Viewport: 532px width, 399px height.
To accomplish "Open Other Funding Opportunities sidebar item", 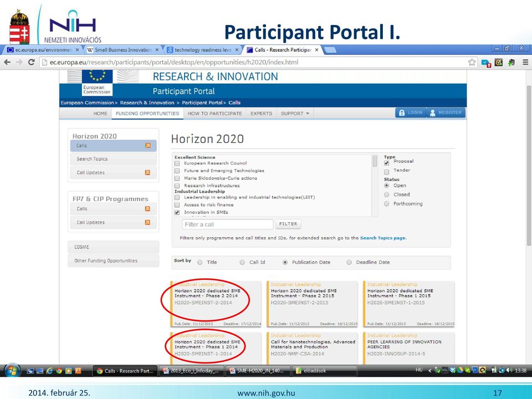I will click(x=113, y=260).
